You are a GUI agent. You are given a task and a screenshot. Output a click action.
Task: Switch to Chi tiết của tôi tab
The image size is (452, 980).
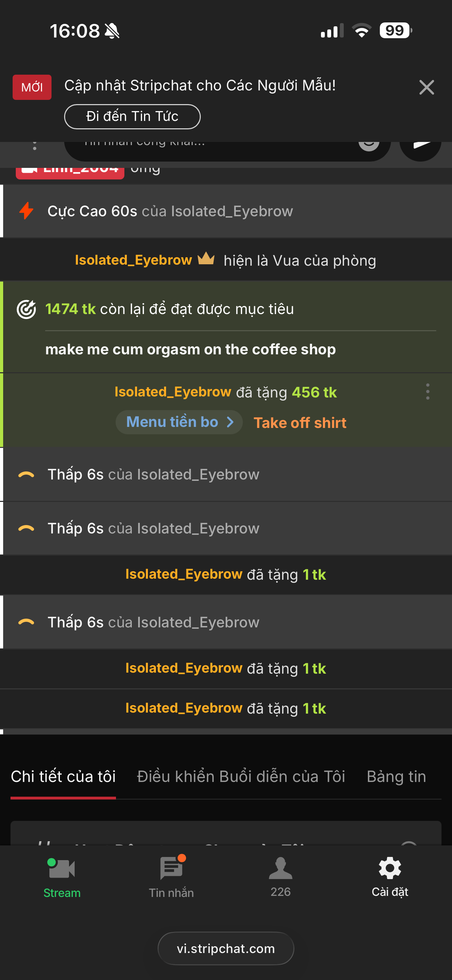click(63, 776)
